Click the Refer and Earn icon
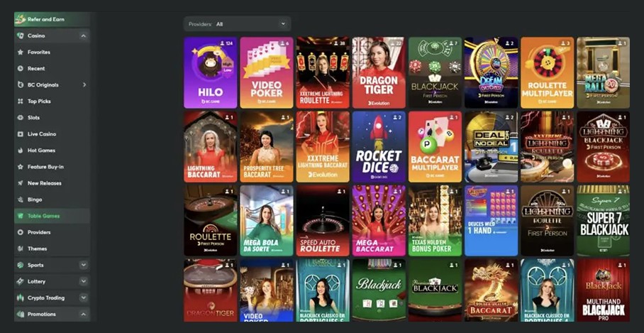 [21, 19]
